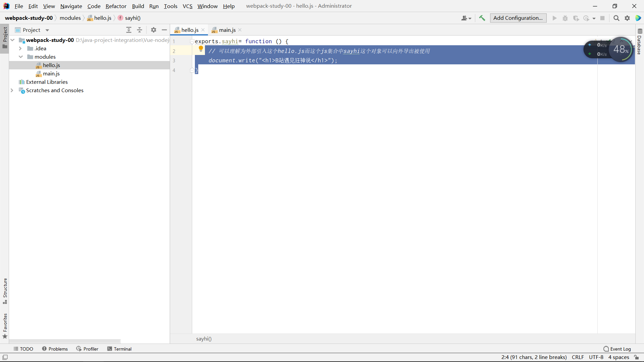Open the Refactor menu
This screenshot has height=362, width=644.
[x=116, y=6]
